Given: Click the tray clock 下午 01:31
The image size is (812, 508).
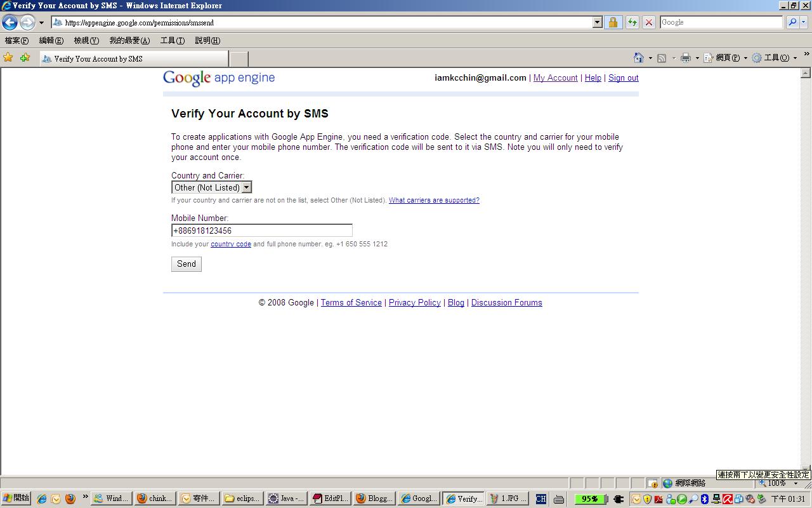Looking at the screenshot, I should [x=788, y=499].
